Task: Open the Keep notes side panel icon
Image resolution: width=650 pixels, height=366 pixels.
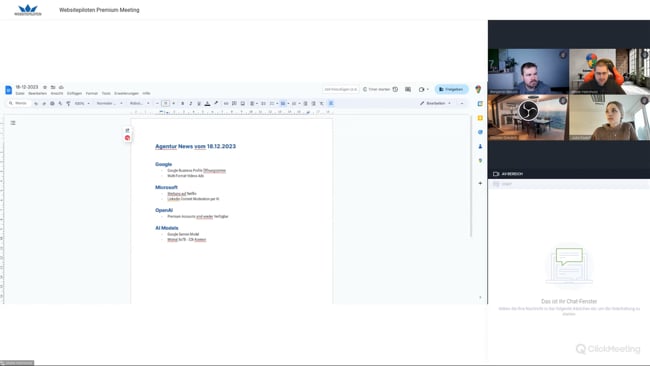Action: [480, 118]
